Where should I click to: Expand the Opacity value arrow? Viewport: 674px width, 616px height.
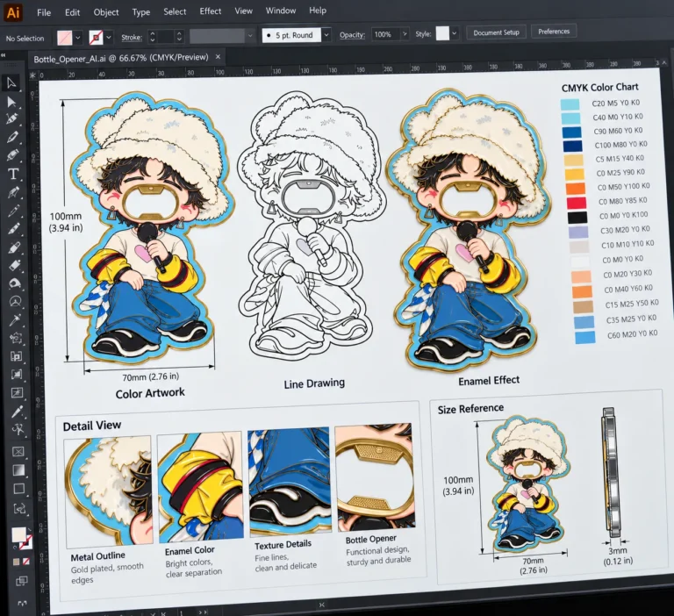pyautogui.click(x=405, y=33)
